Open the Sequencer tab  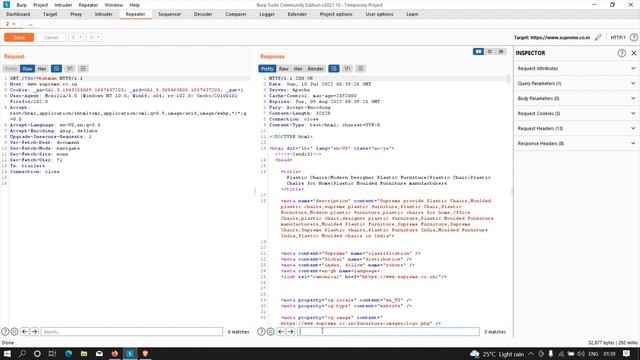(169, 14)
